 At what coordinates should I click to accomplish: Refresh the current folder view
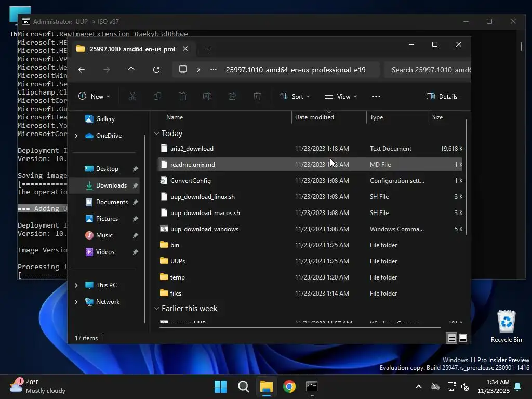click(156, 70)
